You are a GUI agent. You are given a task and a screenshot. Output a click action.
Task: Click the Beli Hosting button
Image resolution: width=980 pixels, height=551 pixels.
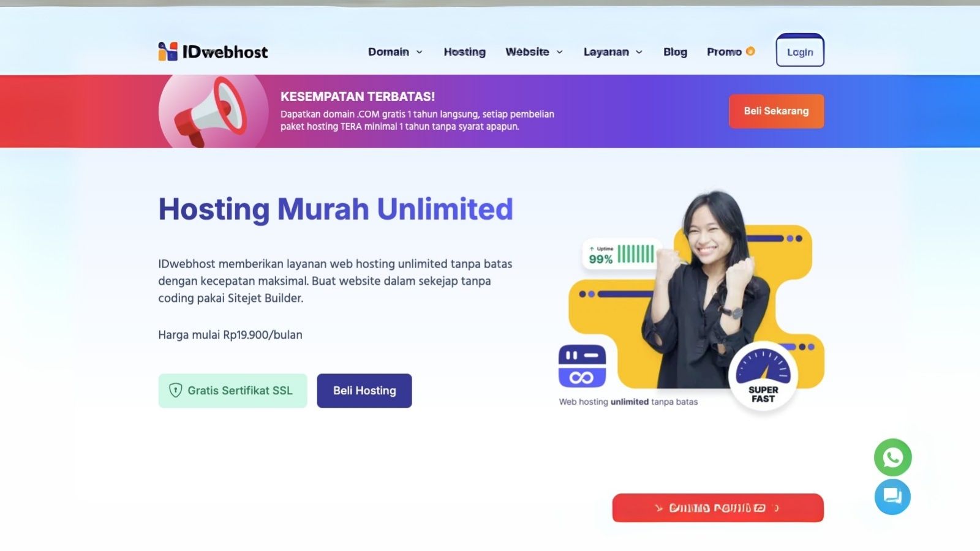(364, 391)
